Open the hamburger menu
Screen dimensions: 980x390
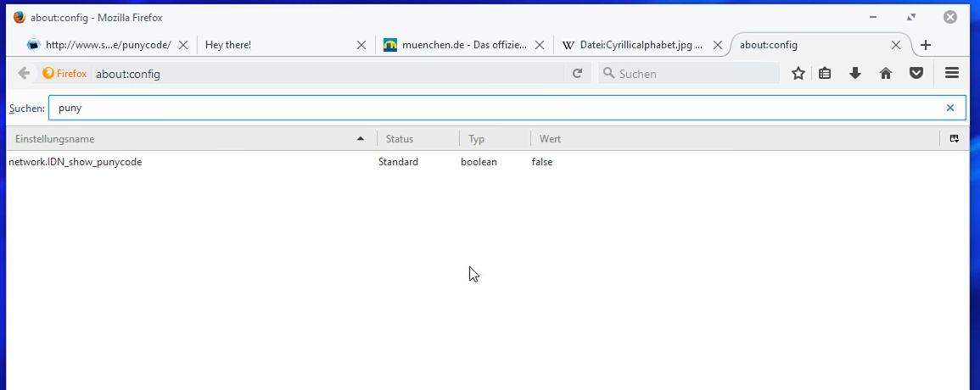952,73
